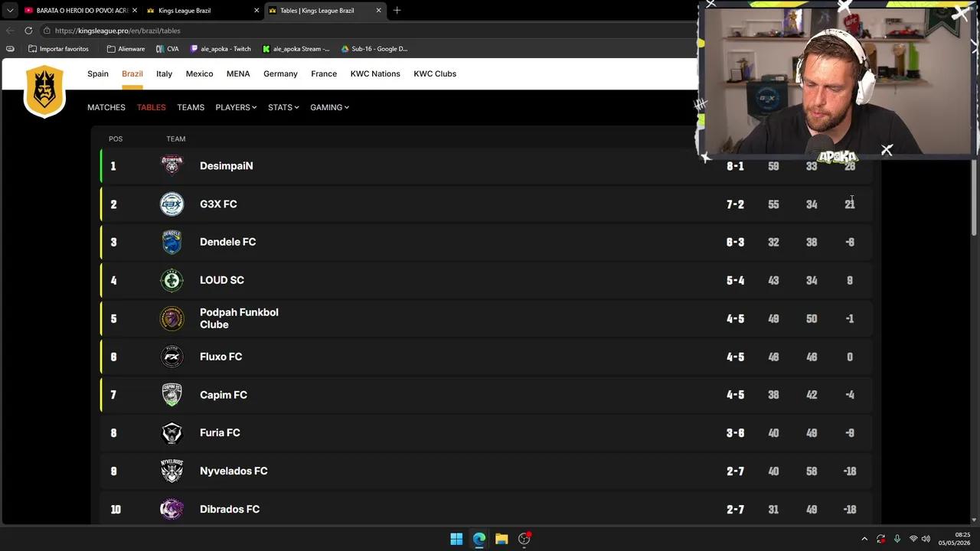980x551 pixels.
Task: Open the Importar favoritos bookmark
Action: click(58, 49)
